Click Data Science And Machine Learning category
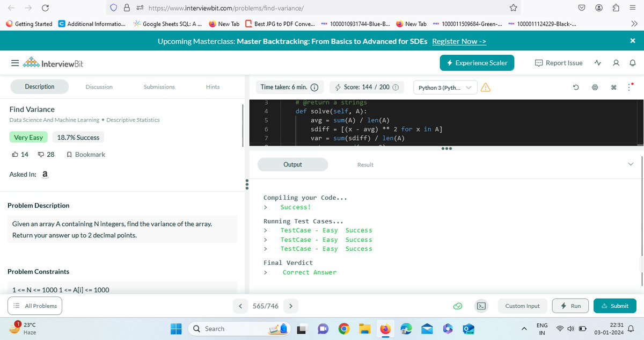The height and width of the screenshot is (340, 644). tap(54, 120)
